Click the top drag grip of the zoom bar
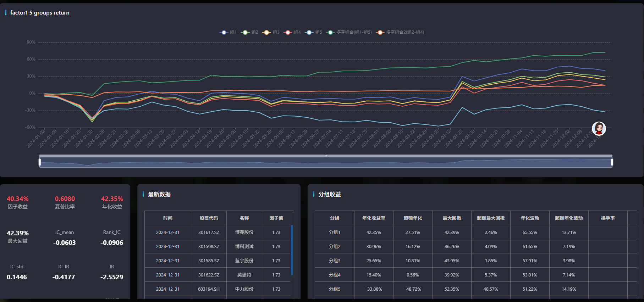The width and height of the screenshot is (644, 302). point(326,156)
